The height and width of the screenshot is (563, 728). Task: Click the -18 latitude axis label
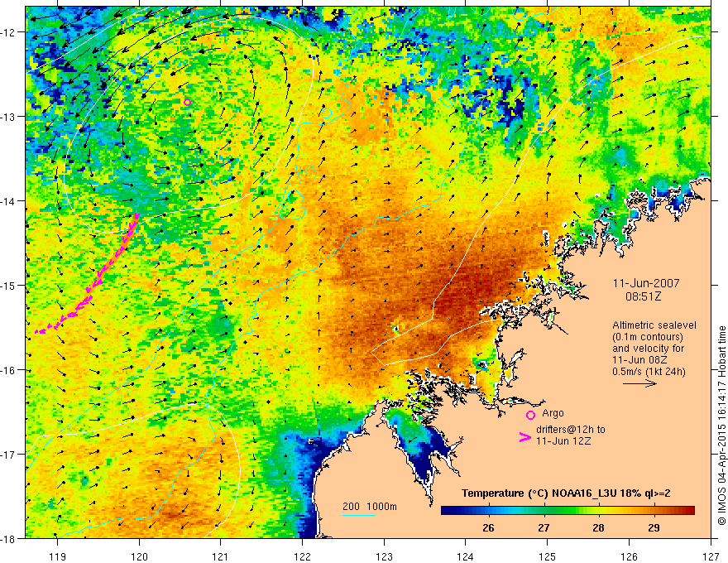tap(9, 538)
